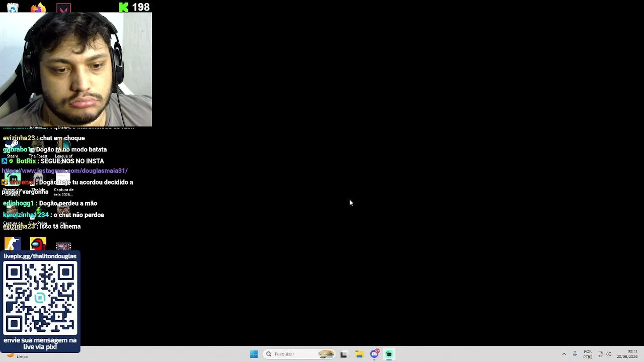Open the Steam desktop shortcut
Screen dimensions: 644x362
tap(13, 147)
